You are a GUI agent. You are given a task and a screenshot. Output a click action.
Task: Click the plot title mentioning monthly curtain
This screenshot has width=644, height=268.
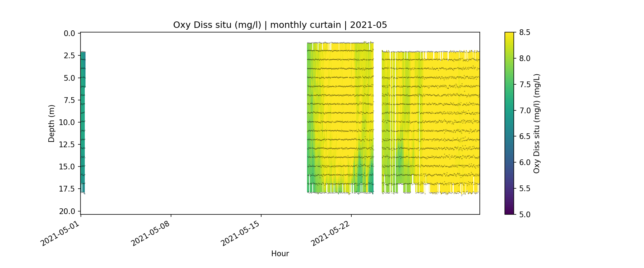point(280,25)
